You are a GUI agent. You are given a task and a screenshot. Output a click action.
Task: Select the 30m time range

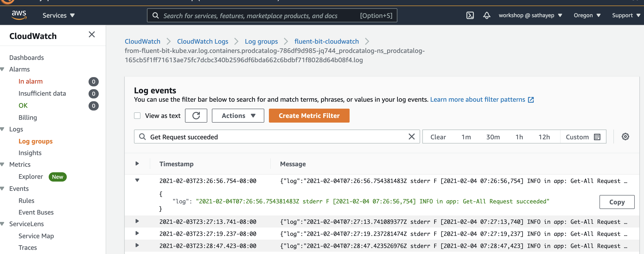point(493,137)
